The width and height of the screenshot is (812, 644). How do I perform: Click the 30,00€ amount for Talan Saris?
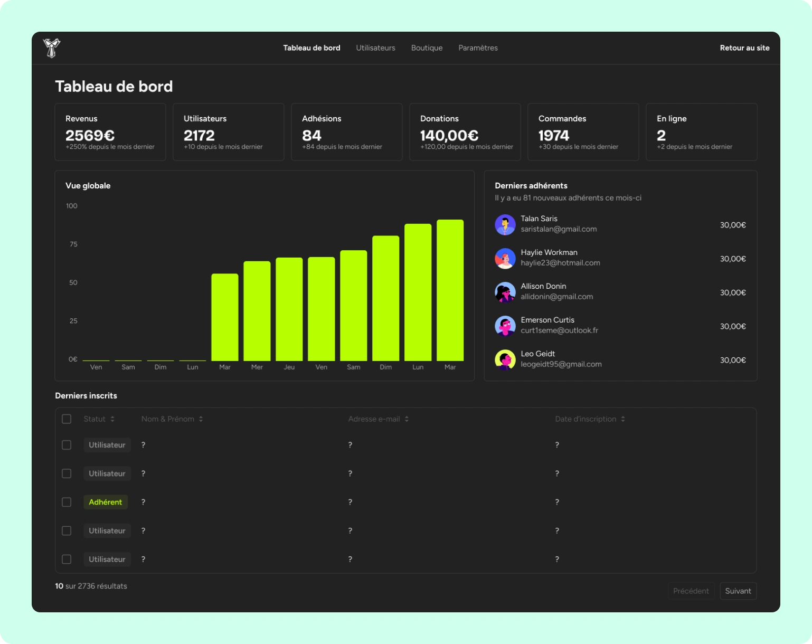(733, 225)
